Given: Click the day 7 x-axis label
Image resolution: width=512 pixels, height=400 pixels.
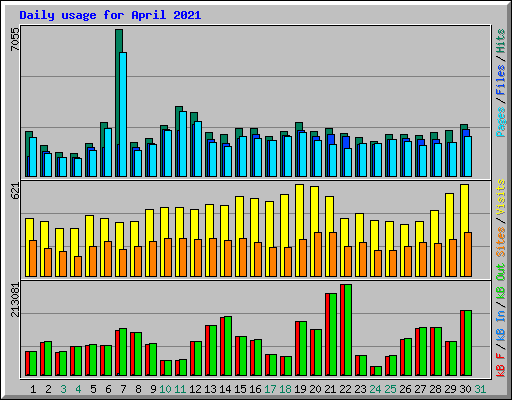Looking at the screenshot, I should 123,389.
